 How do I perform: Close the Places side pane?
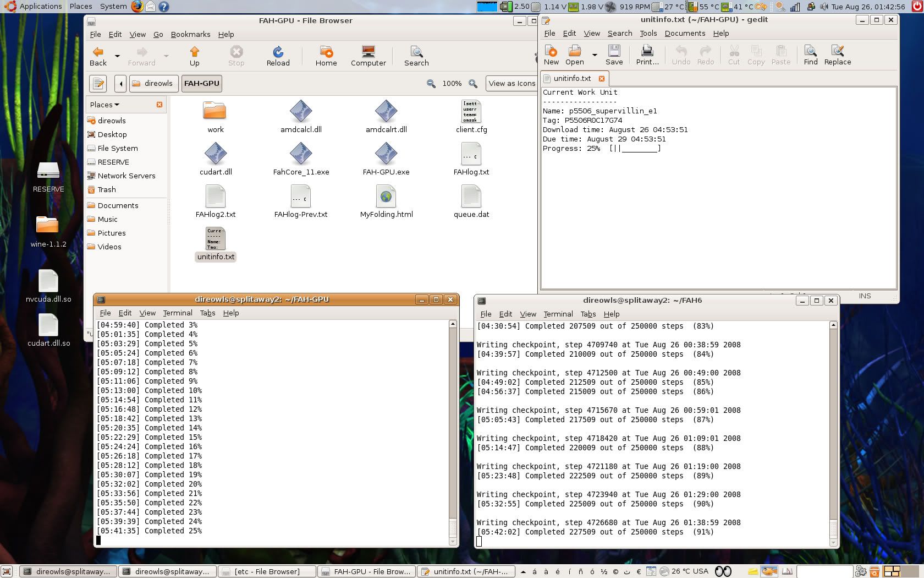click(159, 105)
